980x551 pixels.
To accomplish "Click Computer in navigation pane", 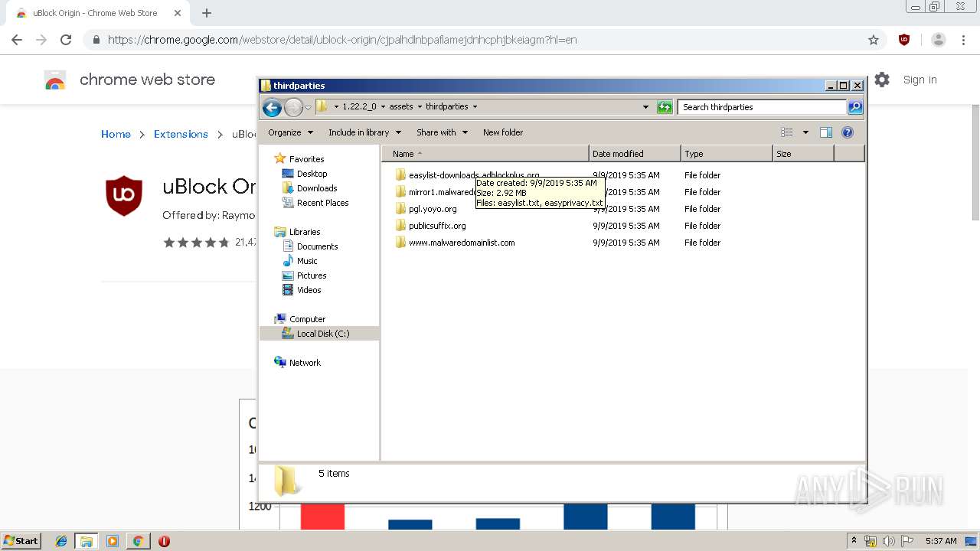I will tap(307, 319).
